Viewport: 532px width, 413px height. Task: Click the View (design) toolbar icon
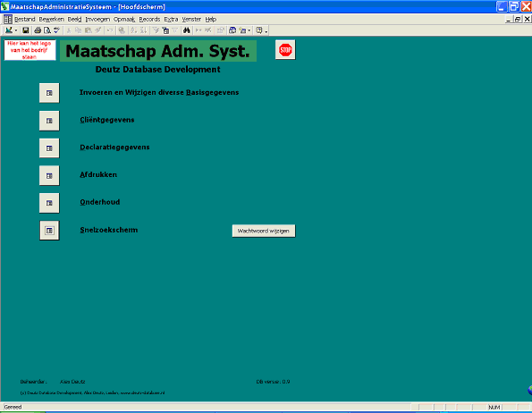(9, 30)
